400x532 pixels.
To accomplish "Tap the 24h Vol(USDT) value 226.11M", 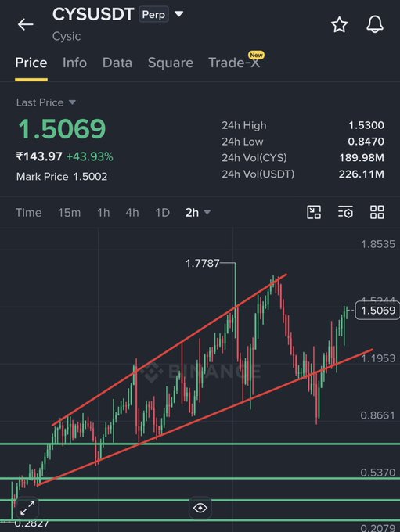I will click(362, 174).
